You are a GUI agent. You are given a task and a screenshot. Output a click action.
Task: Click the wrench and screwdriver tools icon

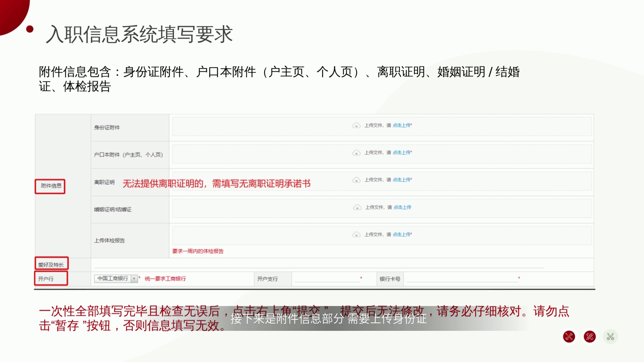click(569, 337)
